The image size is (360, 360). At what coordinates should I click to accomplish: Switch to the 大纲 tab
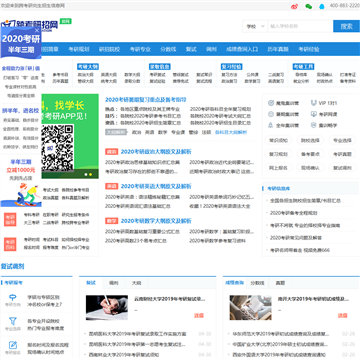136,283
